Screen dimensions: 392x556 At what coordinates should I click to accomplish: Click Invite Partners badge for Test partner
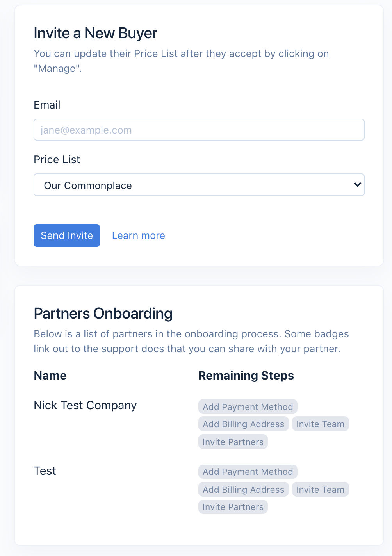pyautogui.click(x=233, y=507)
